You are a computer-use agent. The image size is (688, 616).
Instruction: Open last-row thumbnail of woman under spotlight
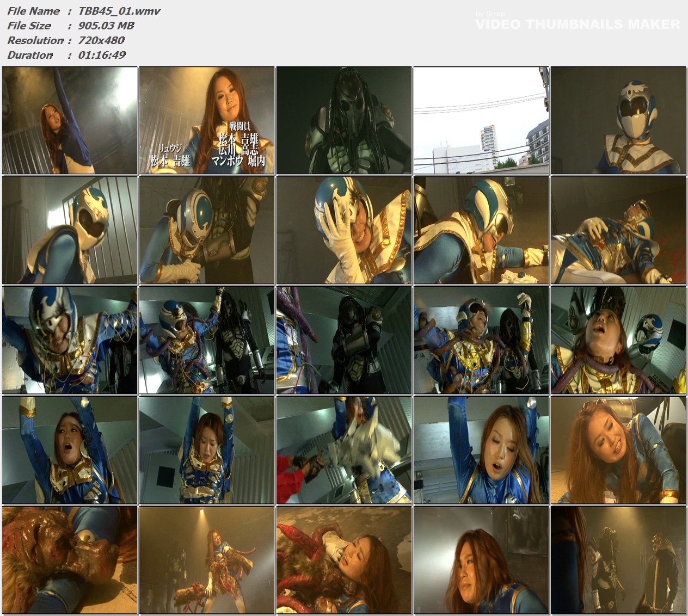(207, 560)
